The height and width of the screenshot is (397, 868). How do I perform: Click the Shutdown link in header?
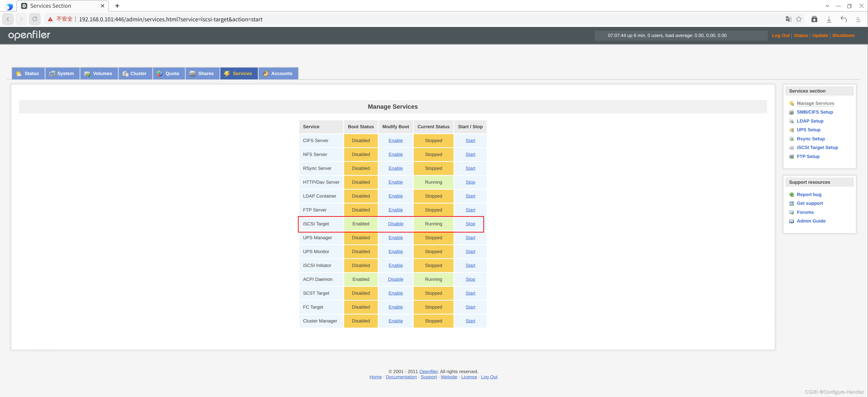click(843, 35)
